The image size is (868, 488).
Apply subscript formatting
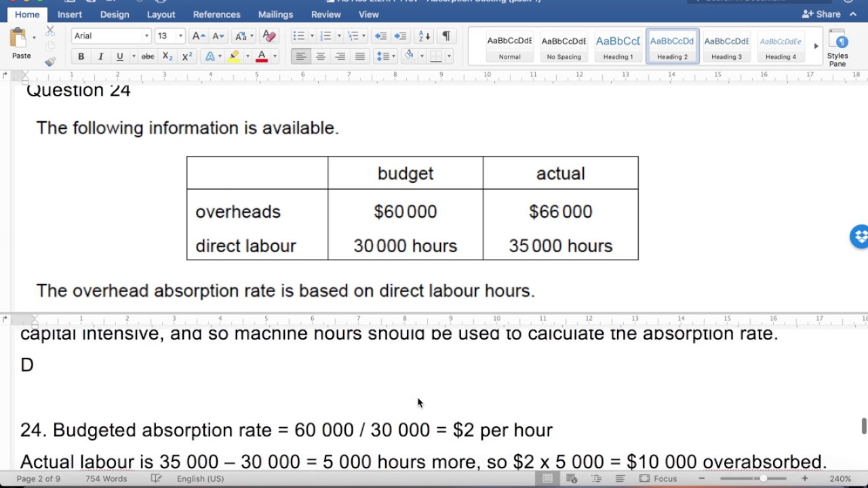point(167,56)
